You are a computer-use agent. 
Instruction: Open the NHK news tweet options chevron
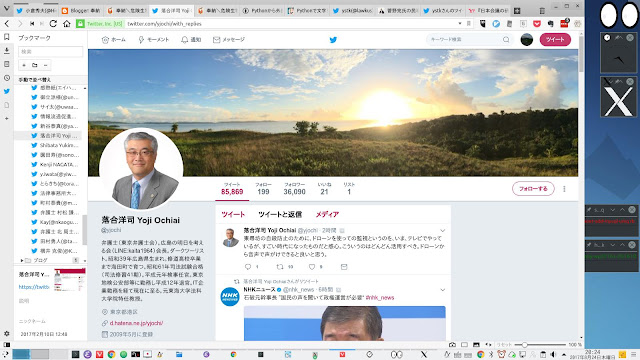(442, 290)
